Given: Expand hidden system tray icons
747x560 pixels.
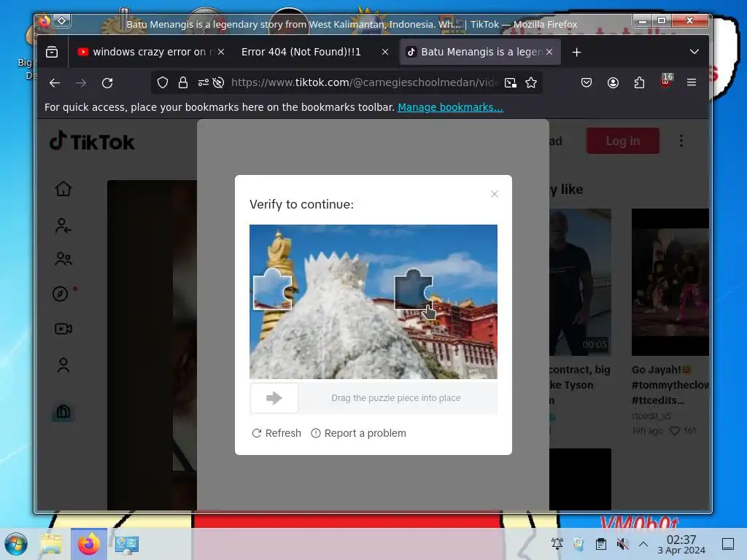Looking at the screenshot, I should 643,543.
